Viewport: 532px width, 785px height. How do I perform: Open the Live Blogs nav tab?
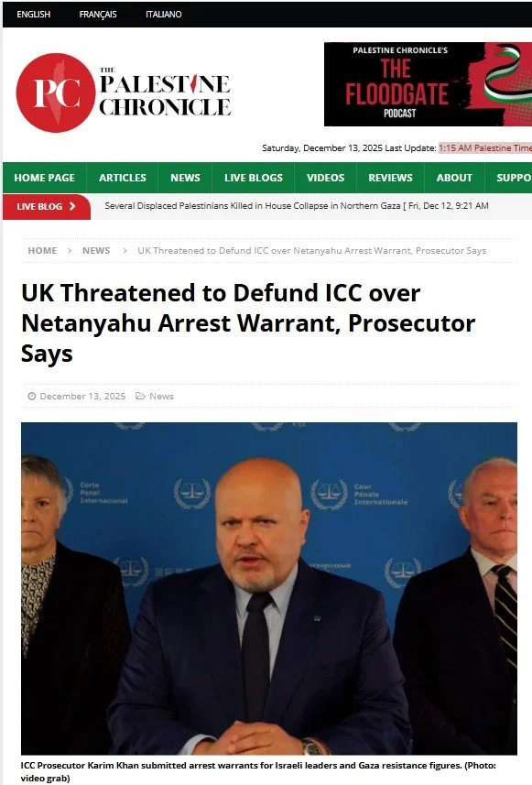click(254, 178)
